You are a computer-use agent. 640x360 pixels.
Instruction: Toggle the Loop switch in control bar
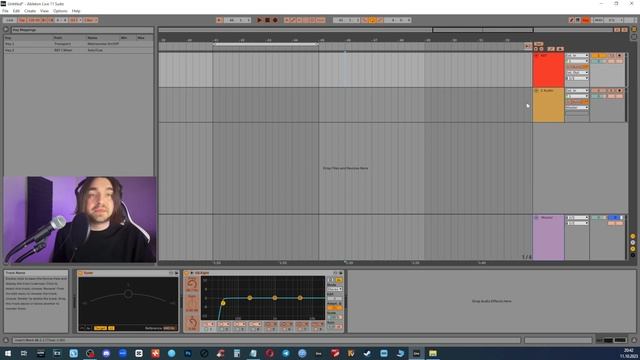tap(372, 20)
